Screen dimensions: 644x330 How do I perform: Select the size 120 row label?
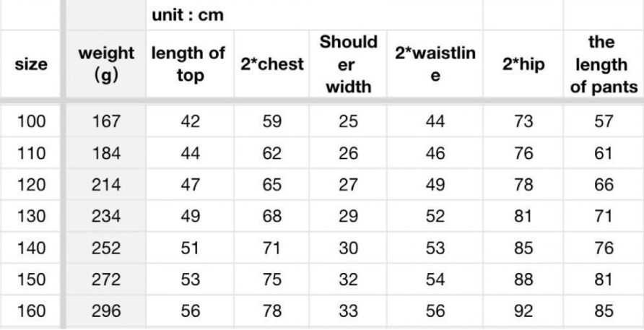point(31,184)
